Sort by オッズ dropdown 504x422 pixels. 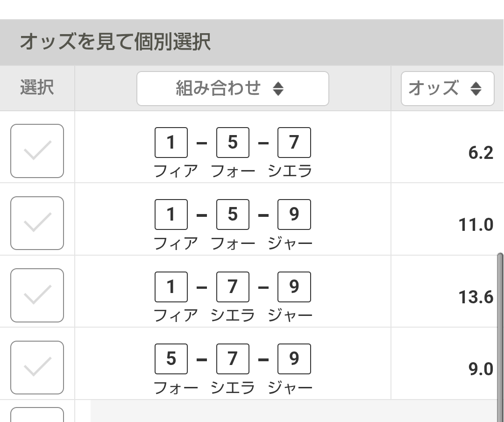pyautogui.click(x=447, y=88)
